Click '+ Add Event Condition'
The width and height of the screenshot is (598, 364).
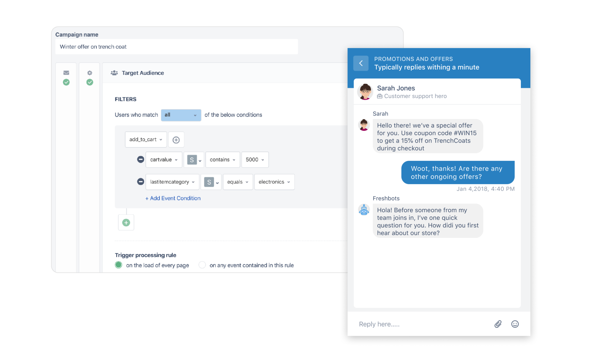coord(173,198)
